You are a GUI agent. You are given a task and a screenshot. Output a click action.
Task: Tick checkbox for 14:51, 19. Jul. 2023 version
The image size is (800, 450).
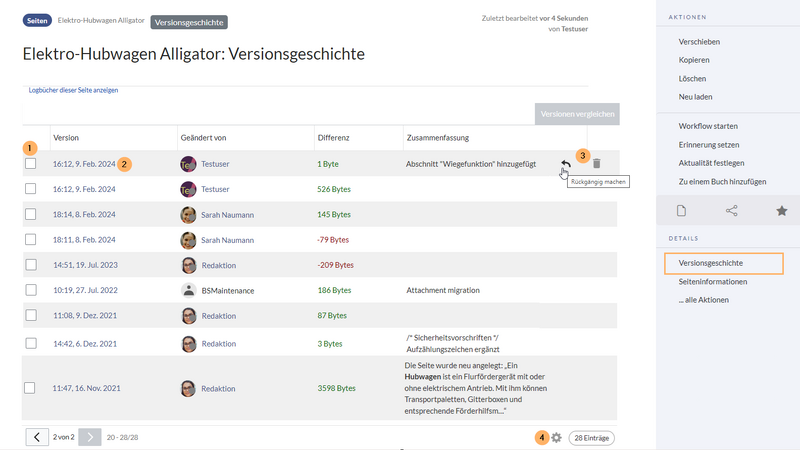point(31,265)
